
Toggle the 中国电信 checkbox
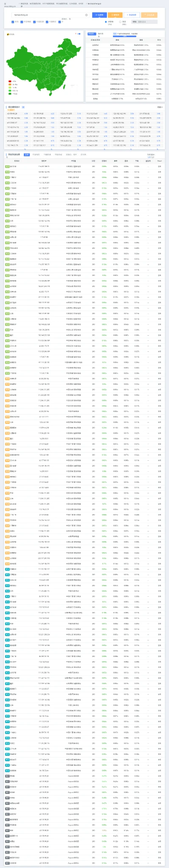click(x=22, y=21)
